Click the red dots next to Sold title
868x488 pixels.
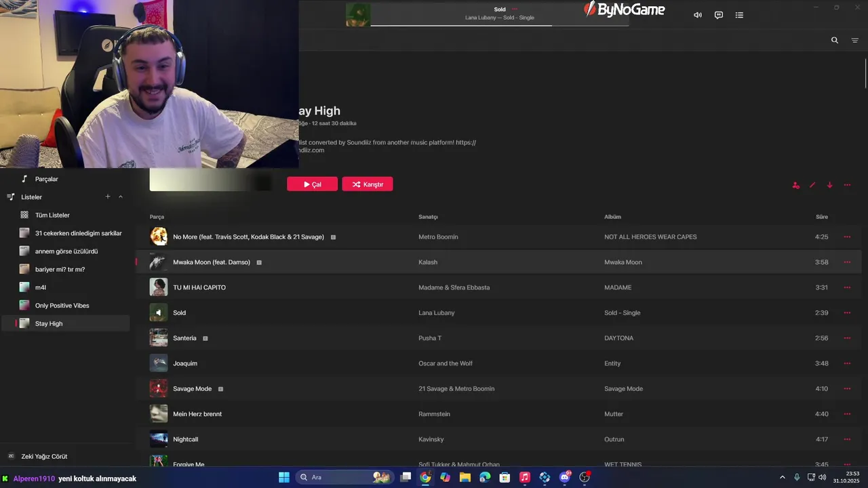pyautogui.click(x=515, y=9)
